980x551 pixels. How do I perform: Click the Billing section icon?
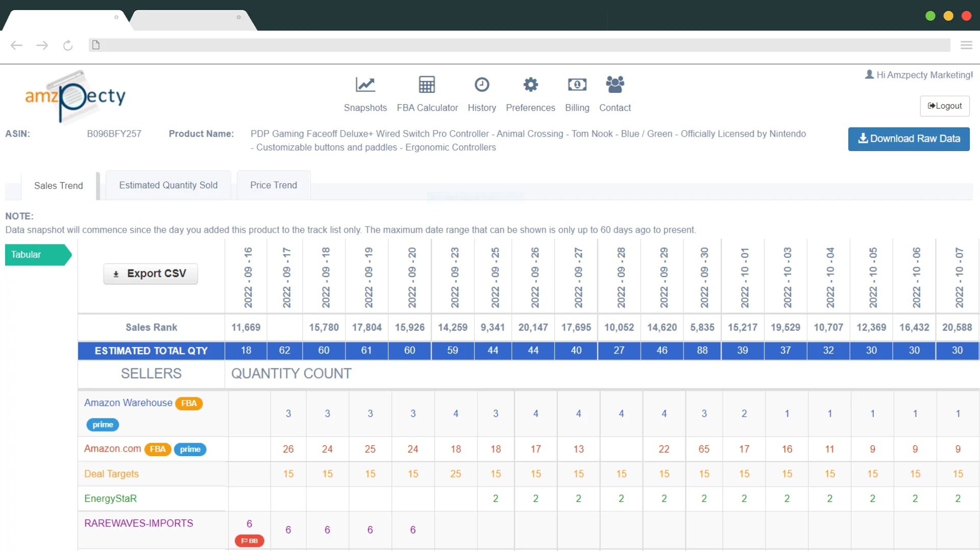tap(576, 85)
